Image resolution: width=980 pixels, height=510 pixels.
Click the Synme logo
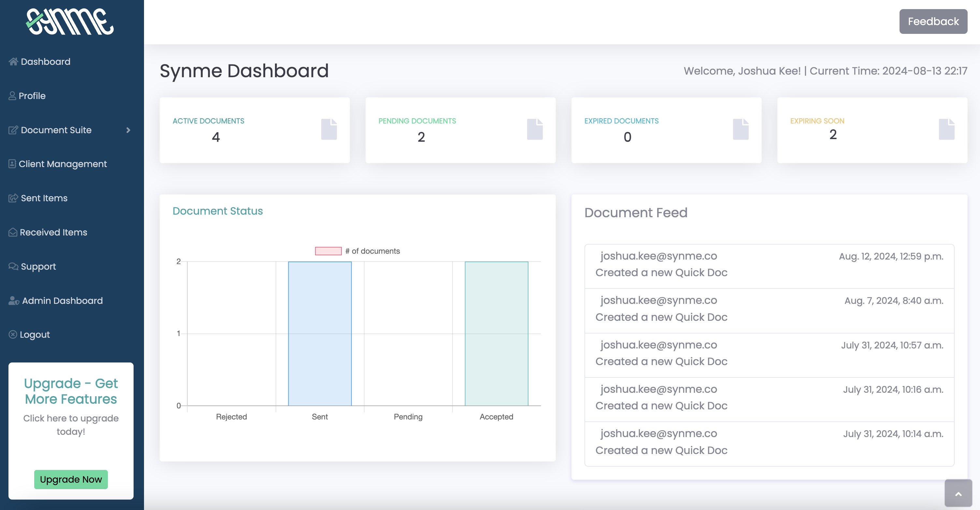pos(70,22)
